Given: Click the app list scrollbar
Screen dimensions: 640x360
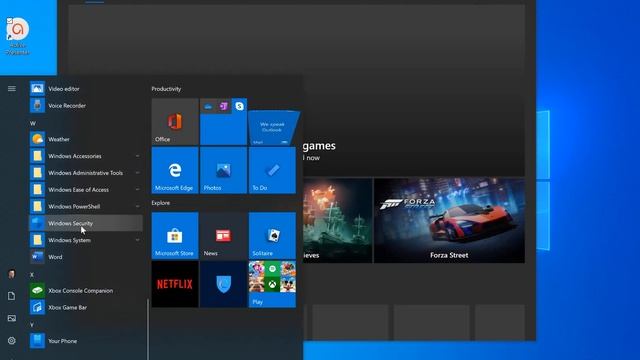Looking at the screenshot, I should click(148, 329).
